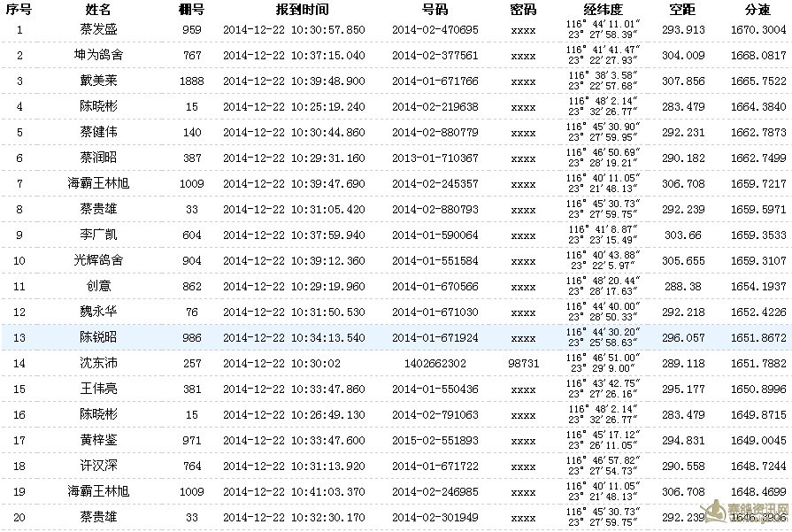
Task: Click the 经纬度 column header
Action: 604,10
